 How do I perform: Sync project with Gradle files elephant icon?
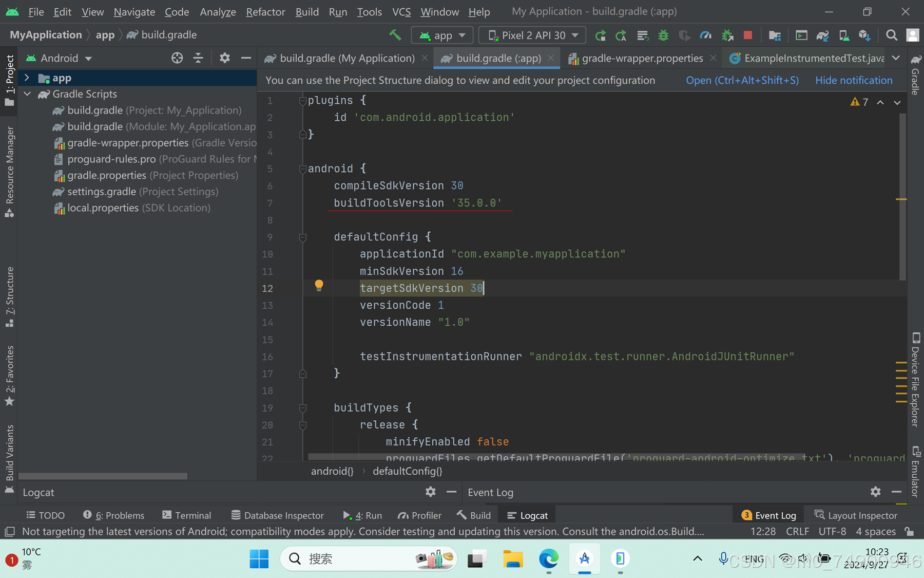coord(823,35)
